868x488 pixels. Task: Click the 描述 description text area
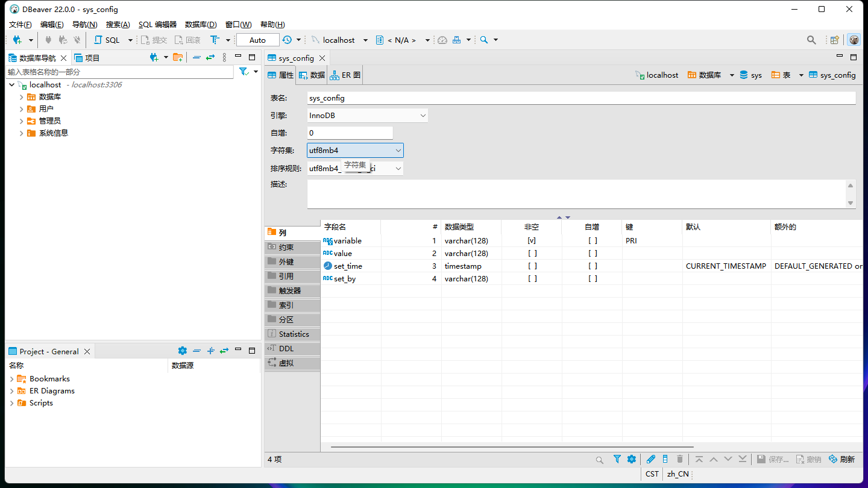577,194
